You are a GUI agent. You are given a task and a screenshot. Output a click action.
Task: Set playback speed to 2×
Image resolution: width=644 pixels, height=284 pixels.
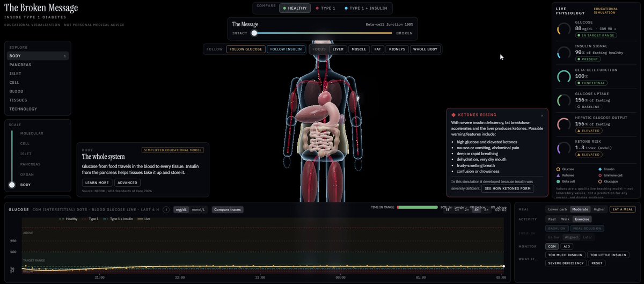466,209
